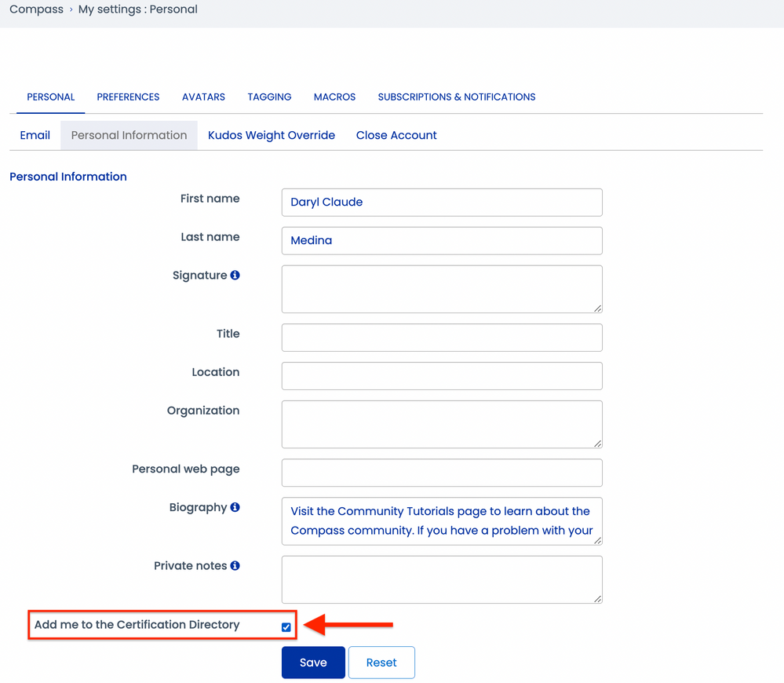Image resolution: width=784 pixels, height=683 pixels.
Task: Select the Email sub-tab
Action: pos(35,136)
